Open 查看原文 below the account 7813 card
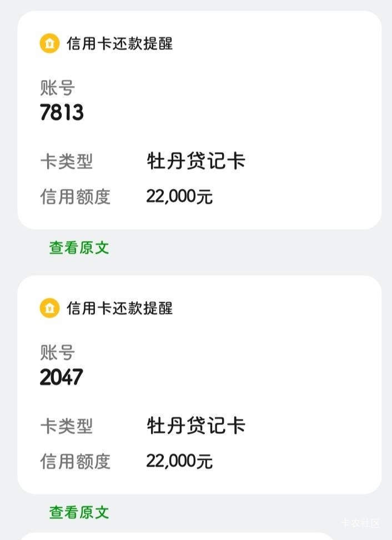 coord(79,248)
